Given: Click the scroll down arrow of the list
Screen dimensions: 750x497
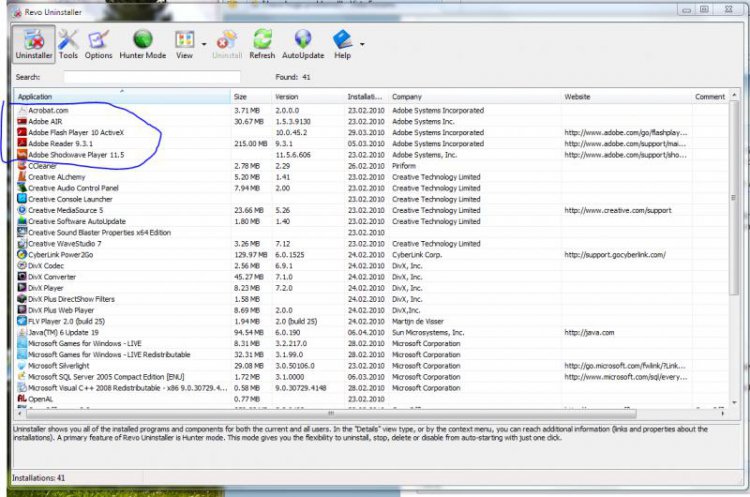Looking at the screenshot, I should click(x=734, y=403).
